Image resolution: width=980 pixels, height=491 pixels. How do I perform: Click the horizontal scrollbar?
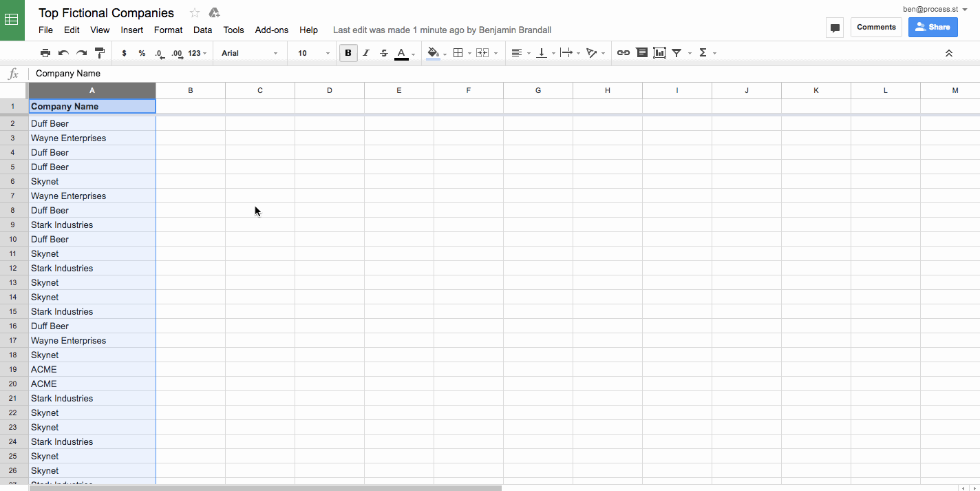266,488
